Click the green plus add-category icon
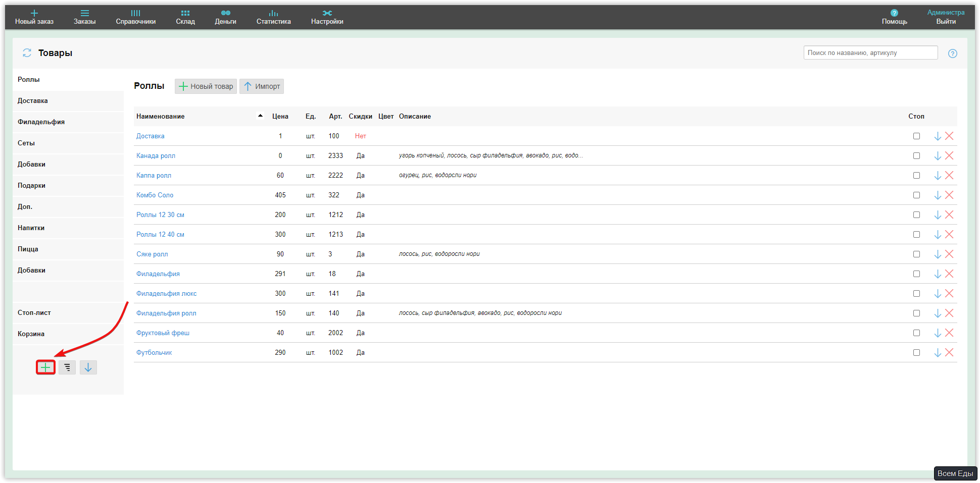The height and width of the screenshot is (483, 980). click(x=45, y=367)
